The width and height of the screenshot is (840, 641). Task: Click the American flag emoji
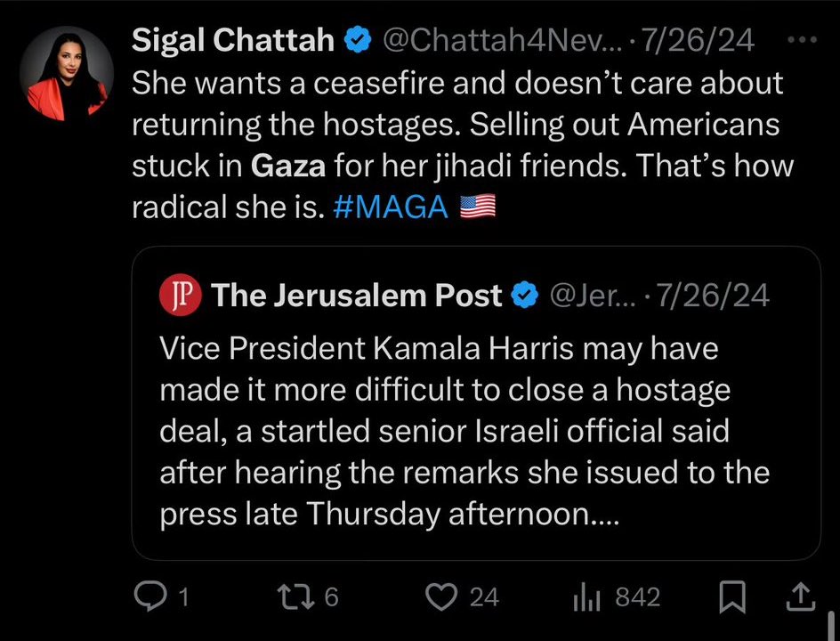point(477,207)
